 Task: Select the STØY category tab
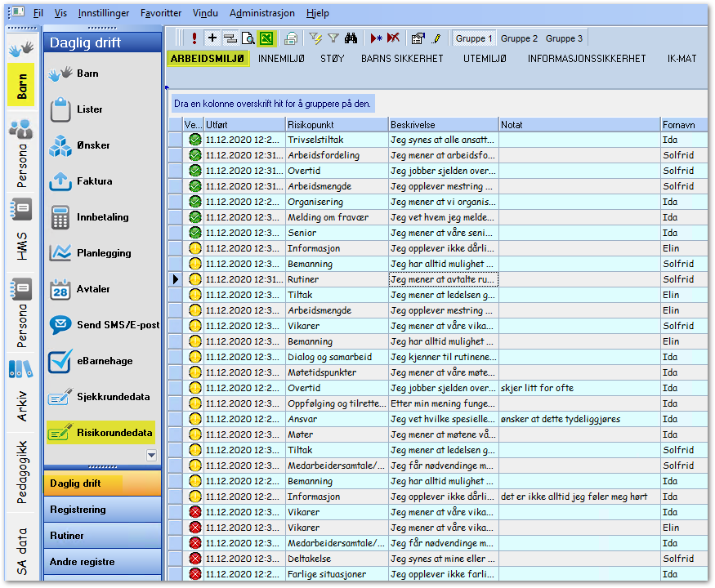tap(332, 58)
